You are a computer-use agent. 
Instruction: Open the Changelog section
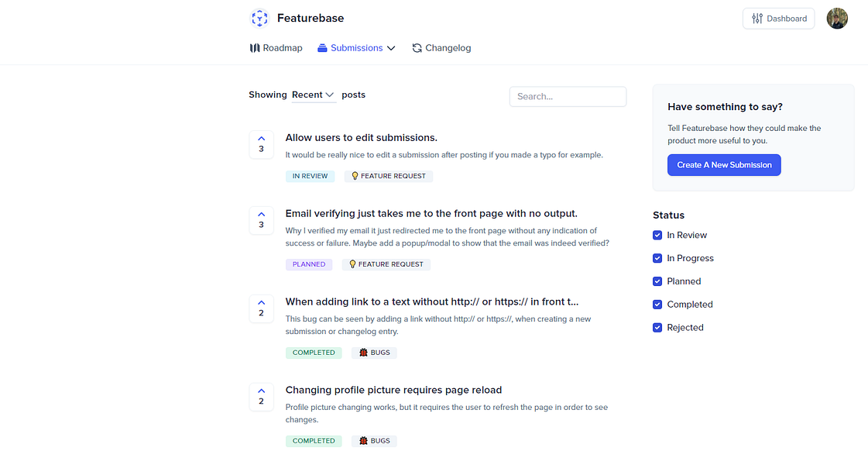[448, 47]
